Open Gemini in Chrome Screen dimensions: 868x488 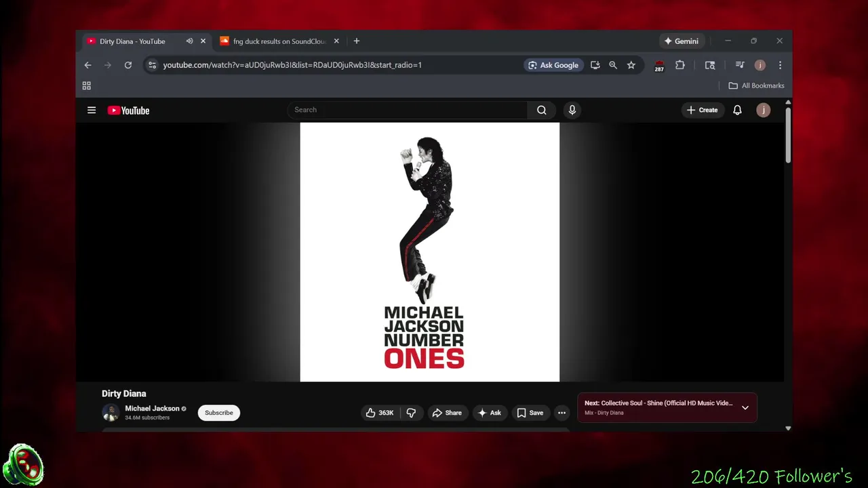pos(682,41)
